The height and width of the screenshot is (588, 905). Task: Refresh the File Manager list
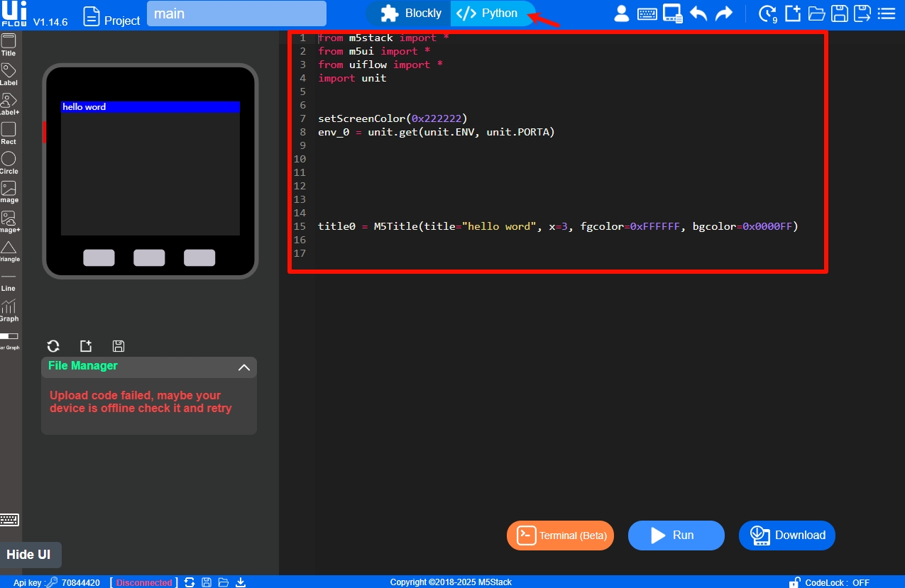click(x=53, y=346)
